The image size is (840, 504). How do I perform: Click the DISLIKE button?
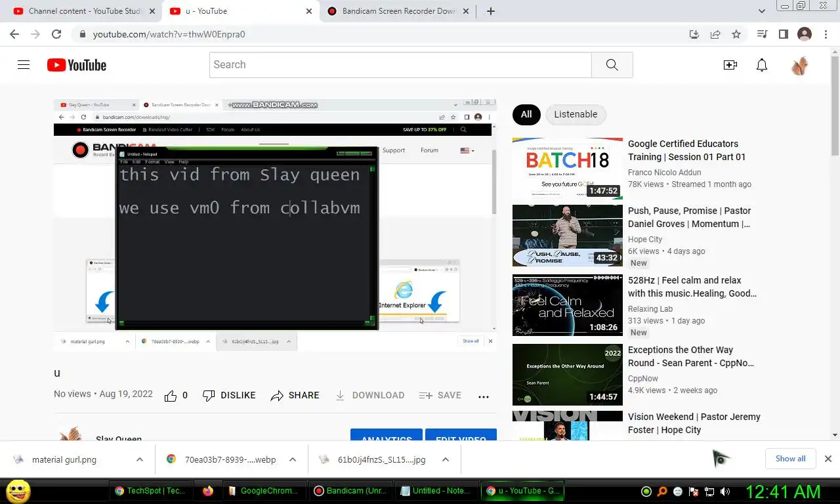(229, 396)
